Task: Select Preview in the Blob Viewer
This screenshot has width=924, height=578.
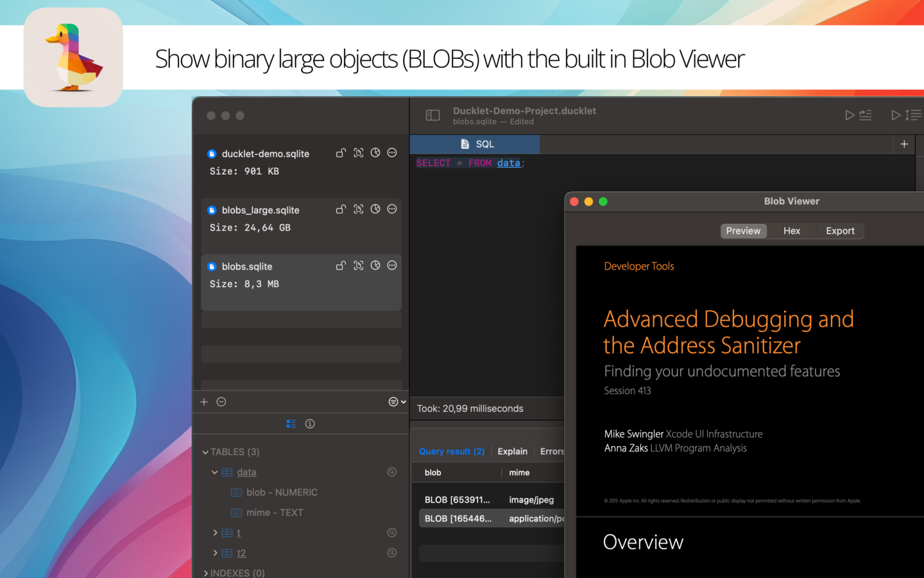Action: tap(743, 231)
